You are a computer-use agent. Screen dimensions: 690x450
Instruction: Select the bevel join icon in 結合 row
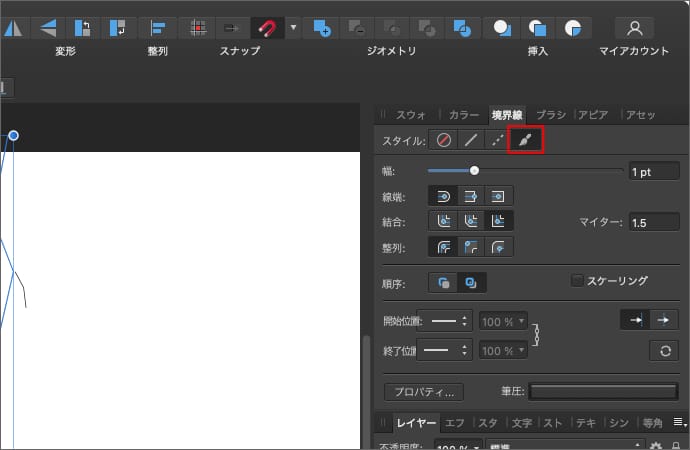[471, 221]
